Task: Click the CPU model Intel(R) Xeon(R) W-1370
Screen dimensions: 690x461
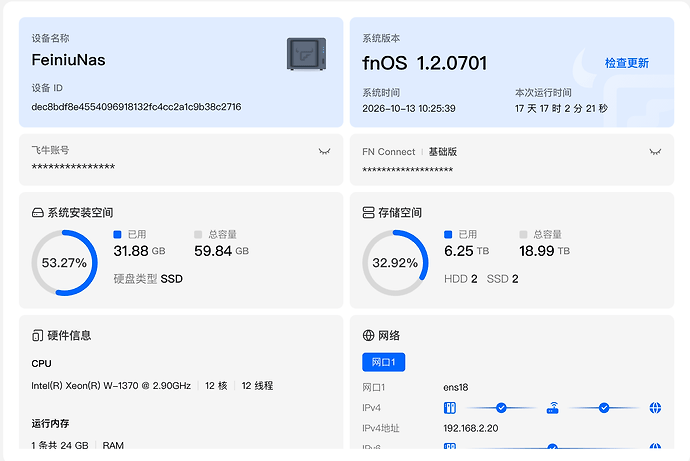Action: [x=111, y=386]
